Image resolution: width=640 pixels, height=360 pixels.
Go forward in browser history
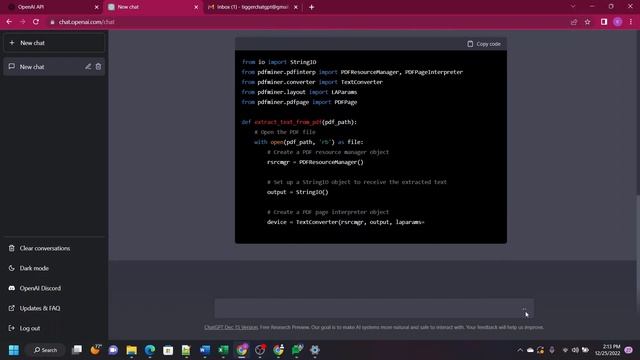pos(22,22)
